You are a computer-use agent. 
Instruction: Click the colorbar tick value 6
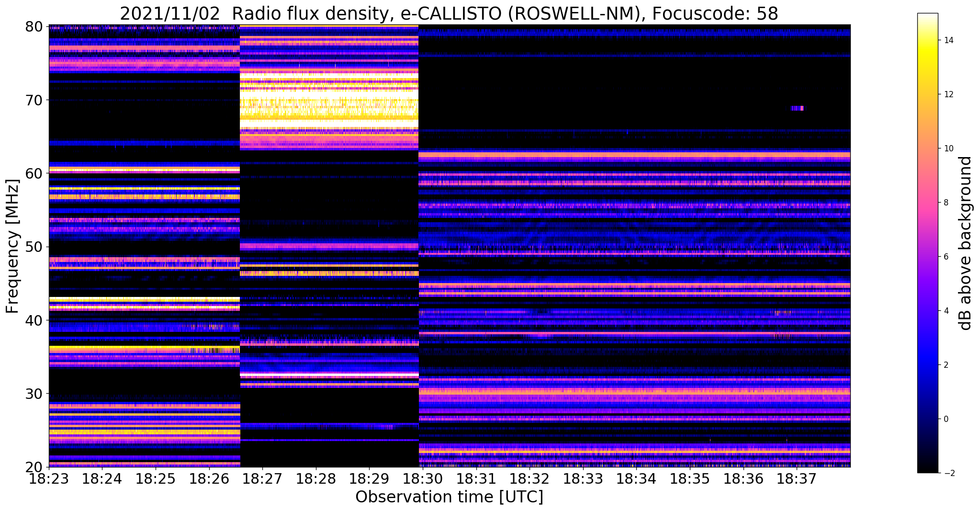point(946,257)
